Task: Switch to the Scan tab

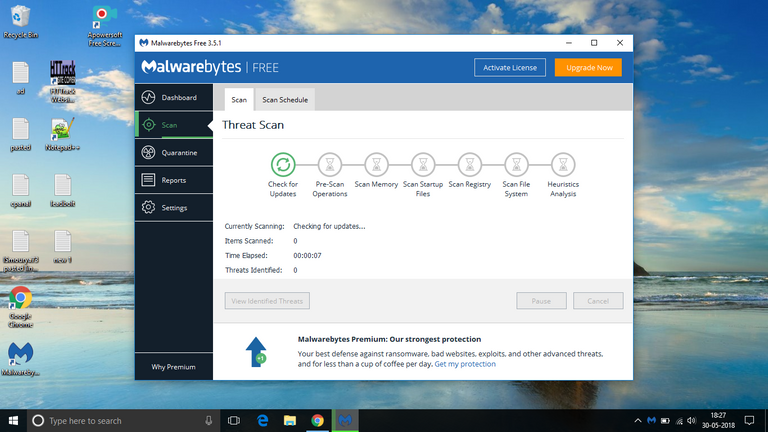Action: 239,99
